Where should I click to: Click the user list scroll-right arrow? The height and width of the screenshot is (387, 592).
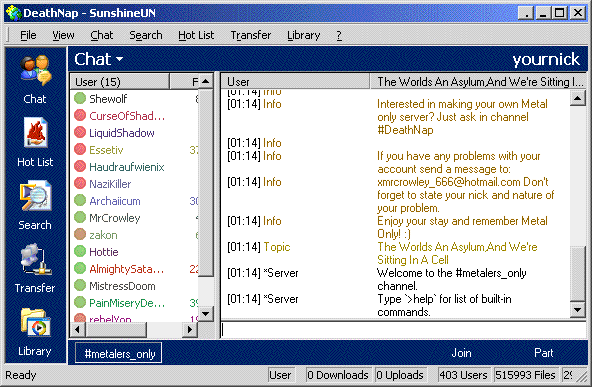tap(190, 330)
